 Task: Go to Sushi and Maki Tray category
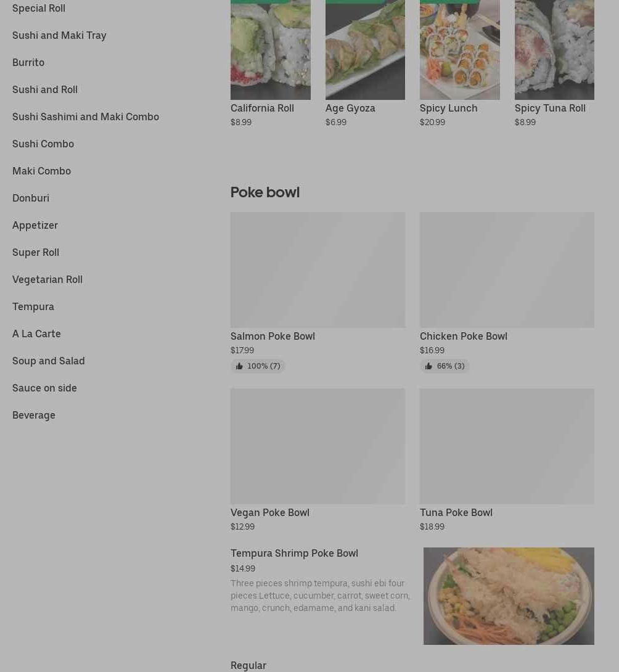click(x=59, y=35)
